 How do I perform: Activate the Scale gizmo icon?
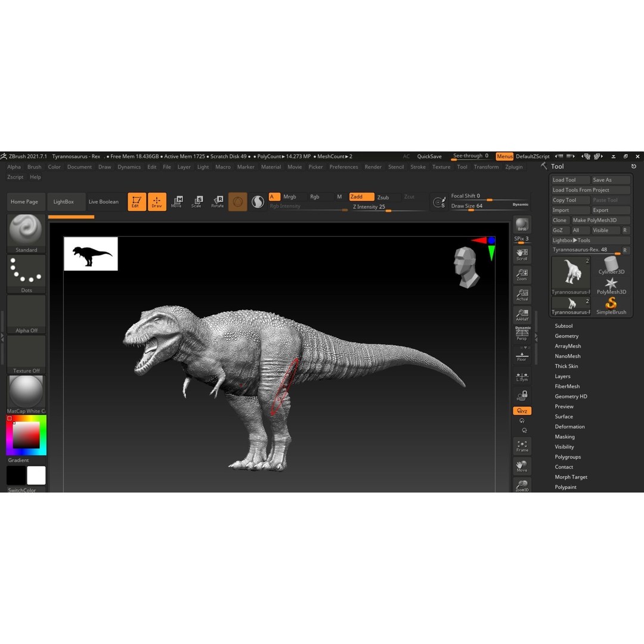pyautogui.click(x=197, y=202)
